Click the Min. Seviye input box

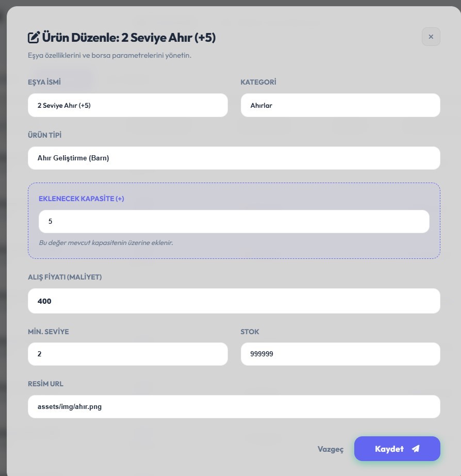tap(127, 354)
